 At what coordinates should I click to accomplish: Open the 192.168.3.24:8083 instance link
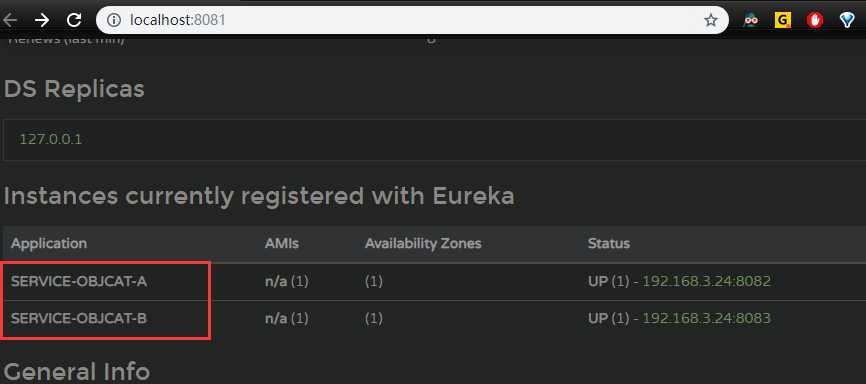[x=706, y=318]
